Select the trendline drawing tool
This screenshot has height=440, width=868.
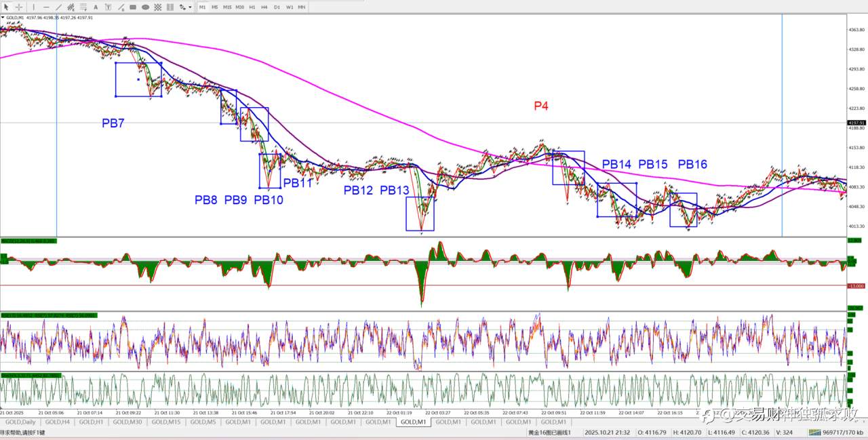pyautogui.click(x=58, y=7)
